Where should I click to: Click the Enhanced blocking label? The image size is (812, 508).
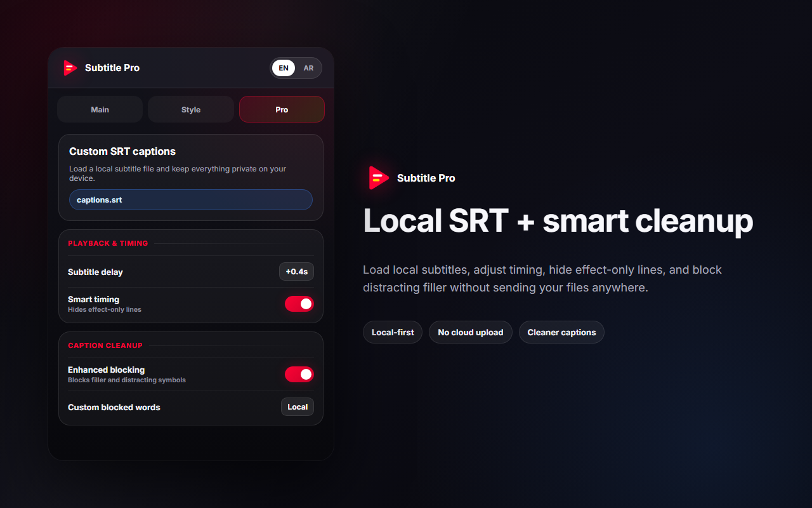106,370
